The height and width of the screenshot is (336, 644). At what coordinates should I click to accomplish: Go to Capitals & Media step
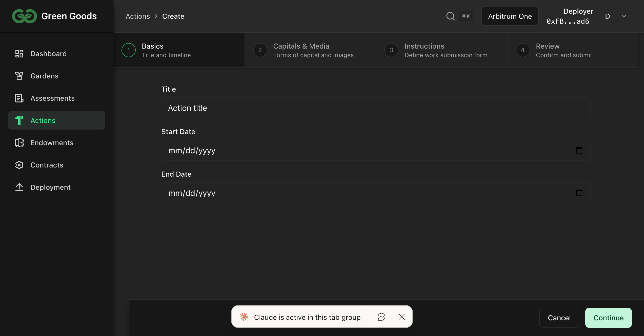310,50
